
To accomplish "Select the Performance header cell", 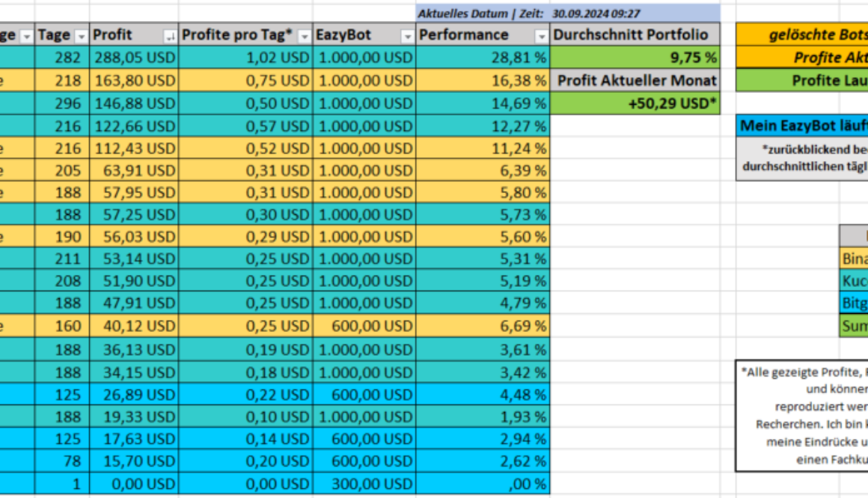I will tap(483, 35).
